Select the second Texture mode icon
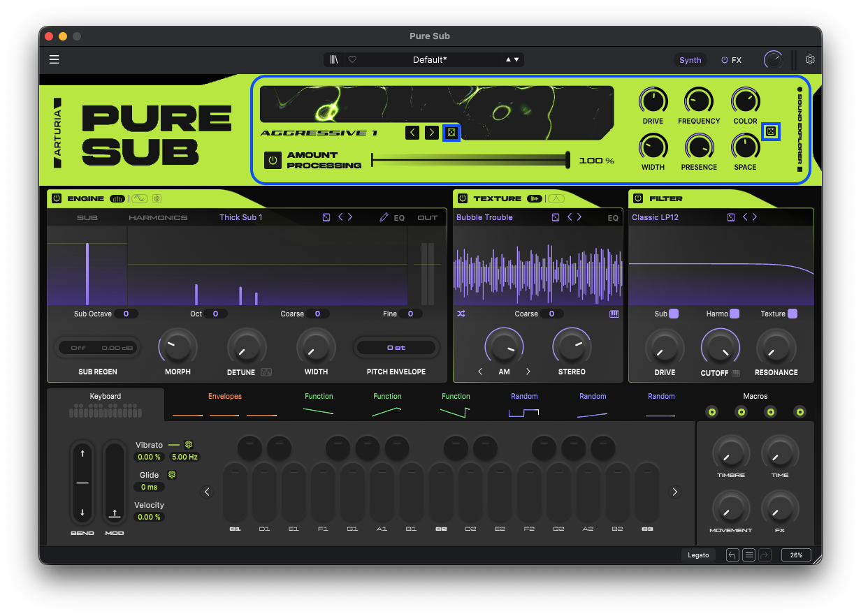The width and height of the screenshot is (861, 616). 556,198
